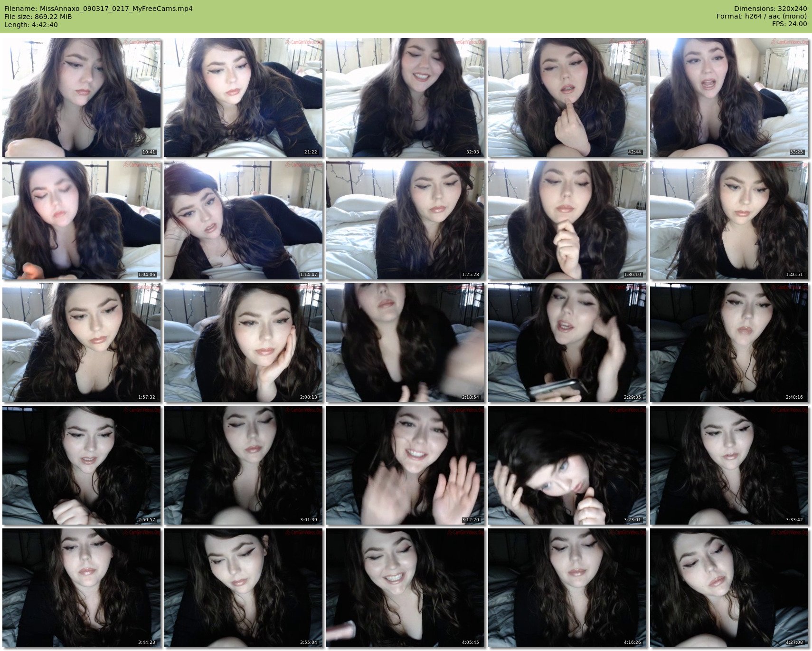
Task: Click the Filename text in header
Action: point(98,9)
